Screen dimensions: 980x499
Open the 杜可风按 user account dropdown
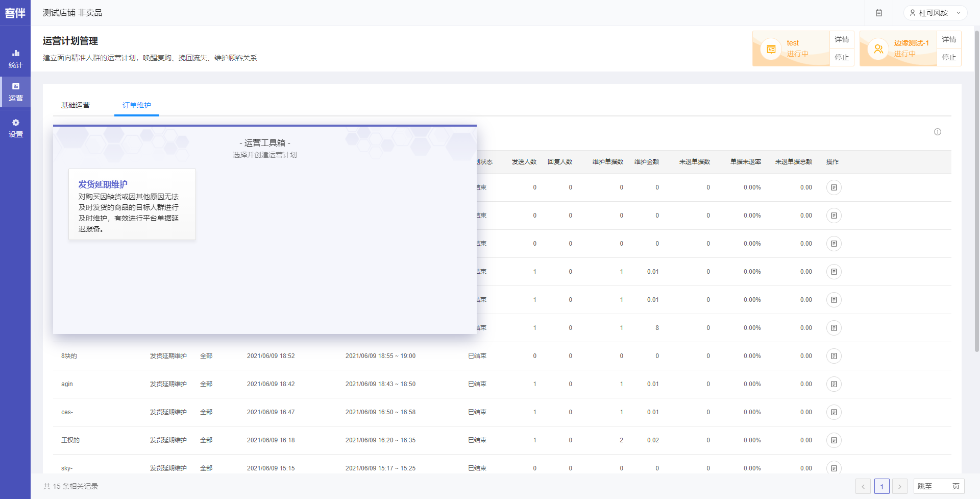(x=935, y=13)
